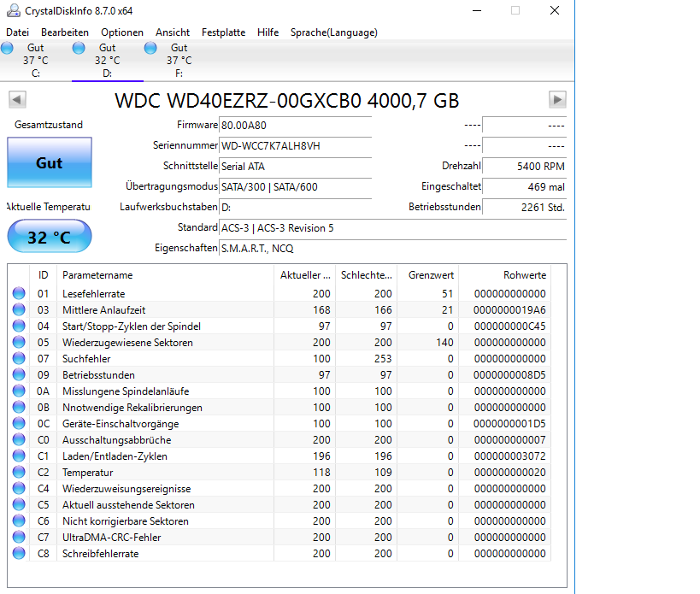Select drive C: status tab
This screenshot has width=700, height=594.
pos(36,60)
